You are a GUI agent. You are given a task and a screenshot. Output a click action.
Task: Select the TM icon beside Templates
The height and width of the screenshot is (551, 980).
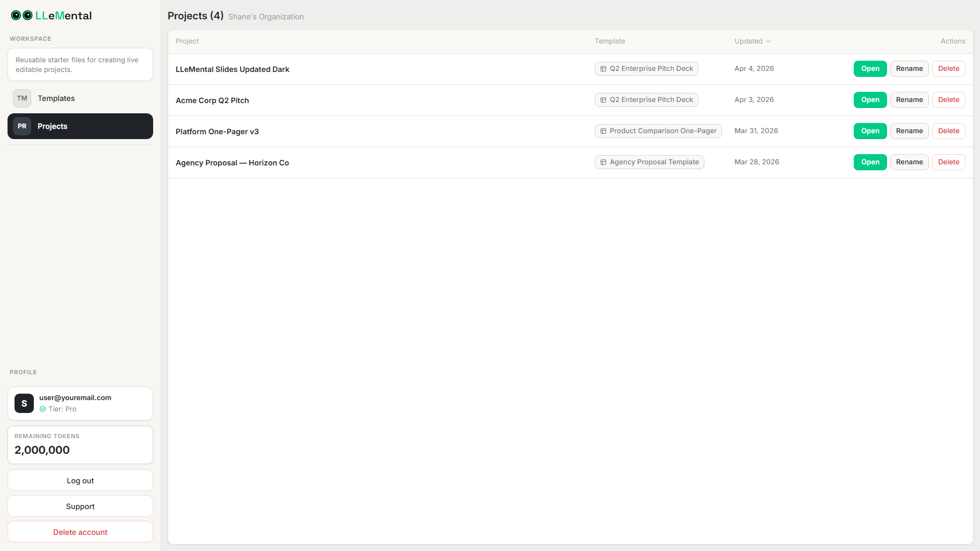click(21, 98)
